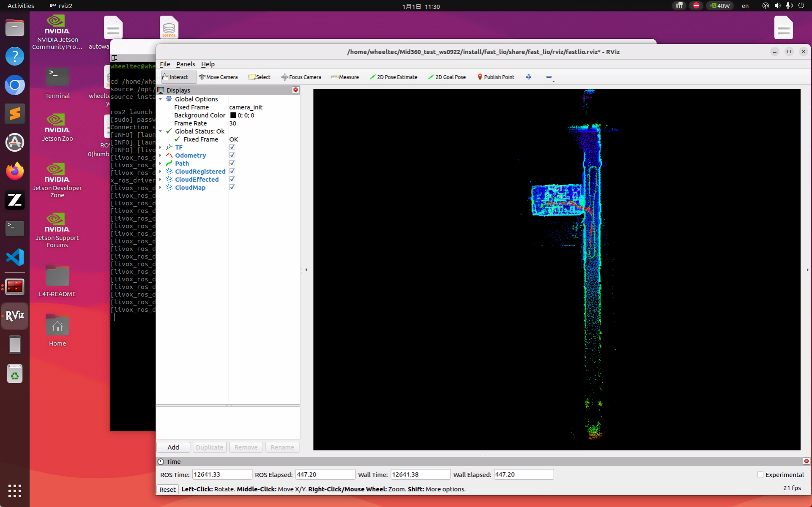Open the Jetson Zoo desktop shortcut
Image resolution: width=812 pixels, height=507 pixels.
57,127
